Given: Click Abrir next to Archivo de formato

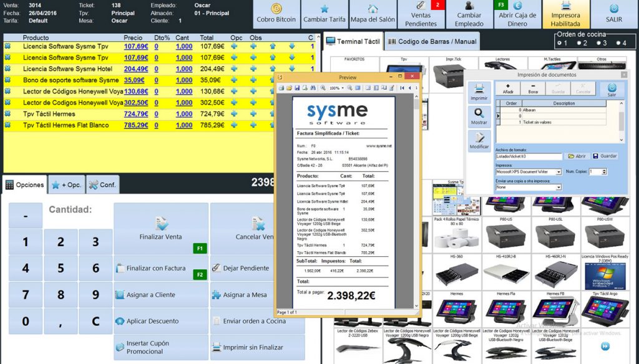Looking at the screenshot, I should [577, 156].
